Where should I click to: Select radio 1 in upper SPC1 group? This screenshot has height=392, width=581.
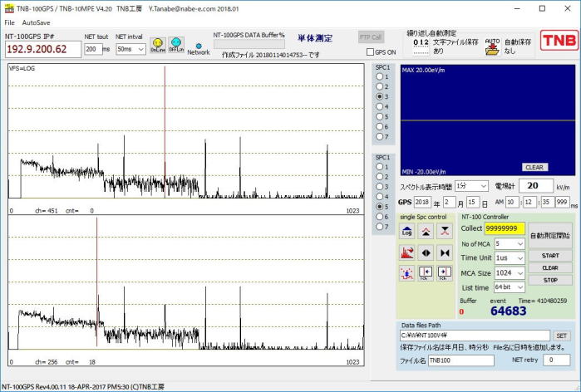click(x=379, y=76)
